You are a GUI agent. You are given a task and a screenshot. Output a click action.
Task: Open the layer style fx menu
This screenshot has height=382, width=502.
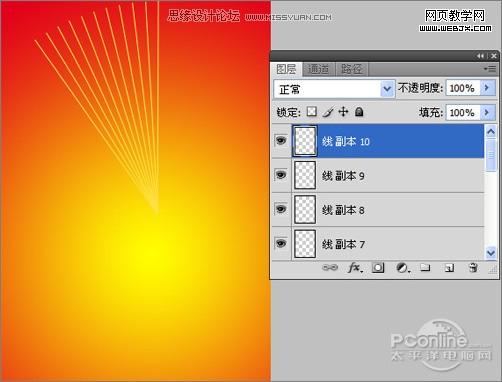(354, 268)
